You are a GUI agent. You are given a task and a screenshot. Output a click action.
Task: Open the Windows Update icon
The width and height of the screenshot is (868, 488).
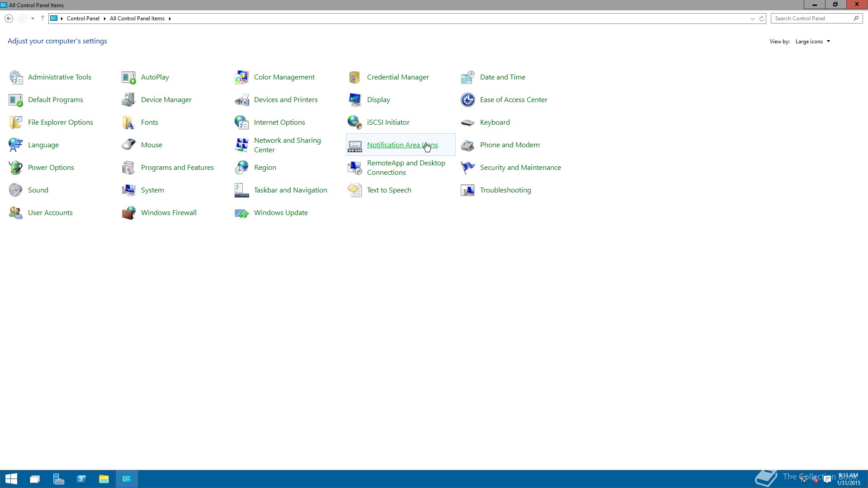click(242, 213)
